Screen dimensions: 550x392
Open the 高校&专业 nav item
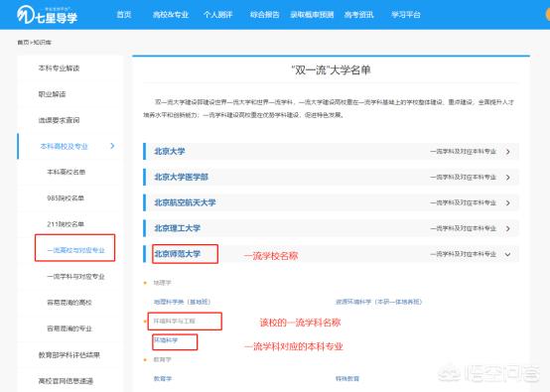pos(171,15)
